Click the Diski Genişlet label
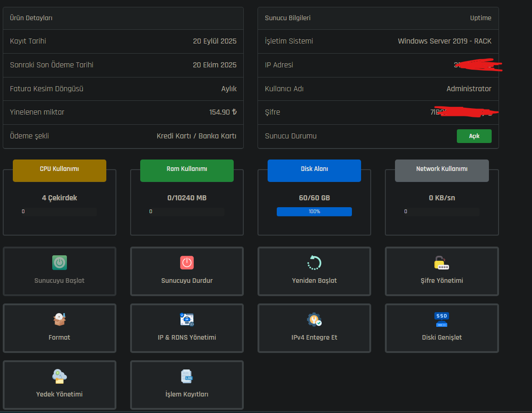The image size is (532, 413). click(x=442, y=337)
